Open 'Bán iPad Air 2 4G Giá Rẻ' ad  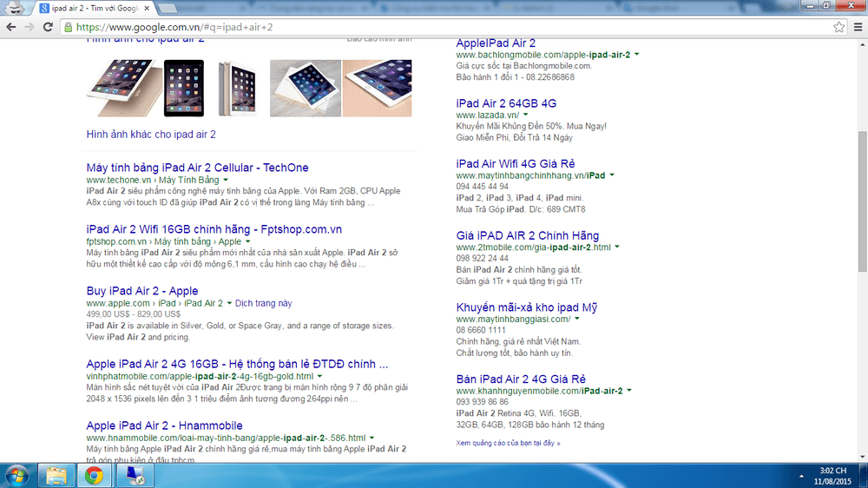point(521,379)
